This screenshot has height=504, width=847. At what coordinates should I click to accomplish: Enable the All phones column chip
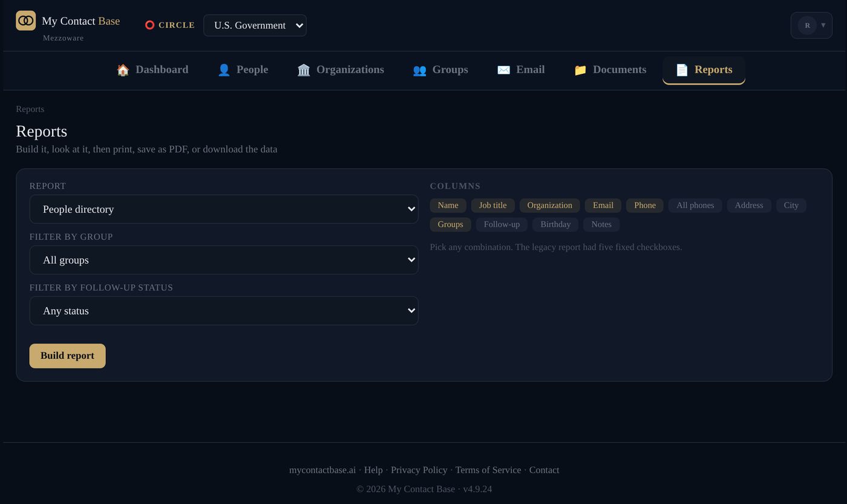tap(695, 206)
